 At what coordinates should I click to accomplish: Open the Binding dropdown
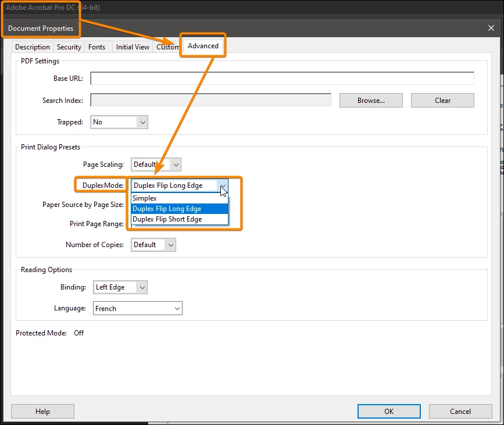click(120, 287)
